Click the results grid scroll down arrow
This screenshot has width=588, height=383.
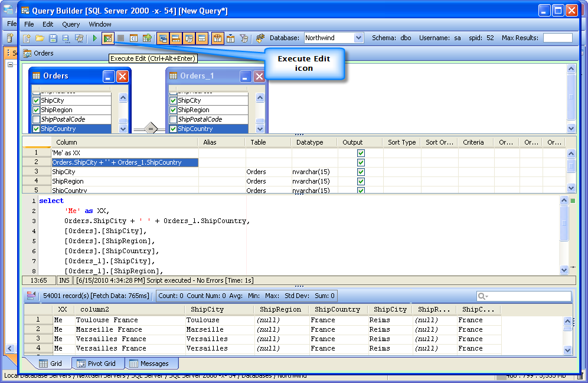[x=568, y=350]
